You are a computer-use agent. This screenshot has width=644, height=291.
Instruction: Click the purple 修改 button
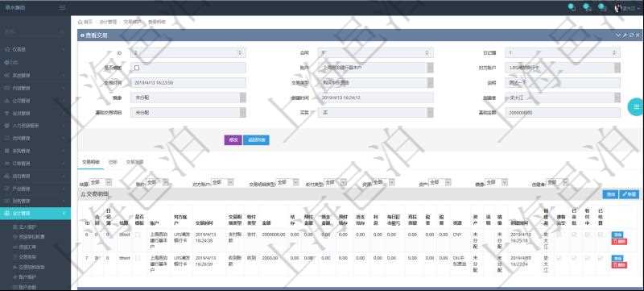pyautogui.click(x=233, y=140)
